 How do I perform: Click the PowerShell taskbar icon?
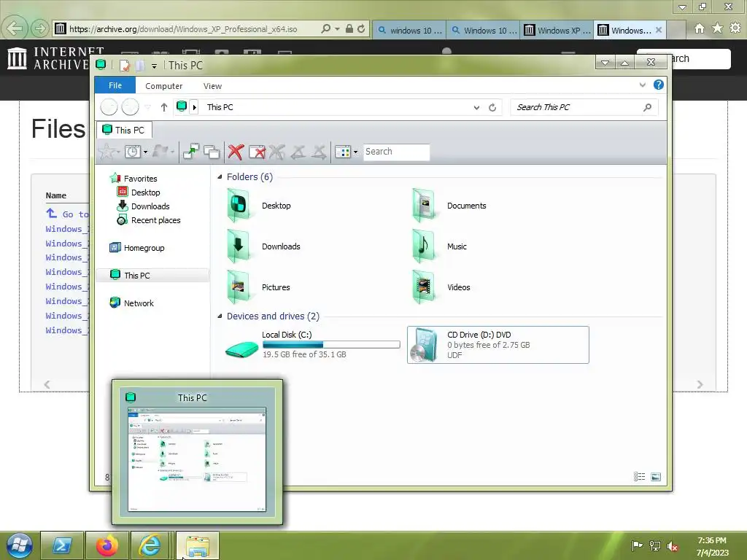(x=62, y=545)
